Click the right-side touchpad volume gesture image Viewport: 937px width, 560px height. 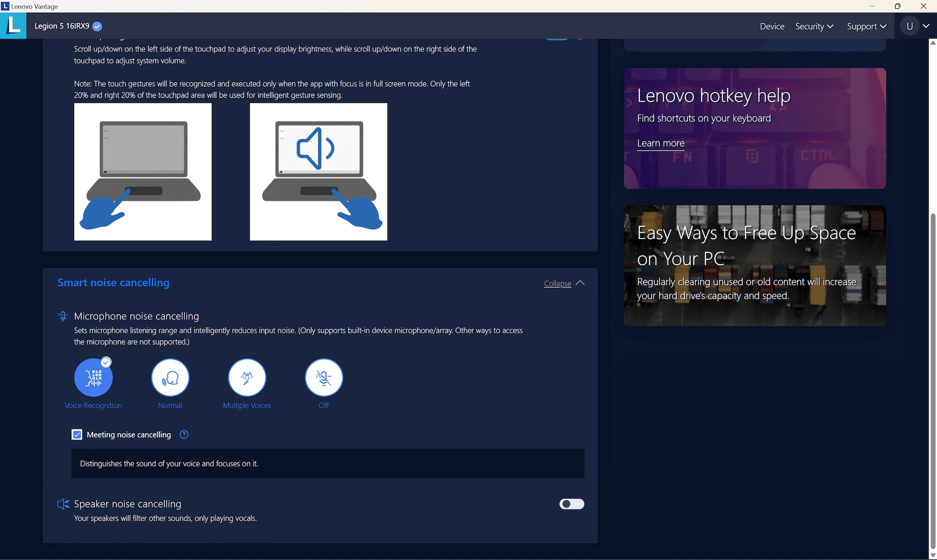tap(319, 172)
